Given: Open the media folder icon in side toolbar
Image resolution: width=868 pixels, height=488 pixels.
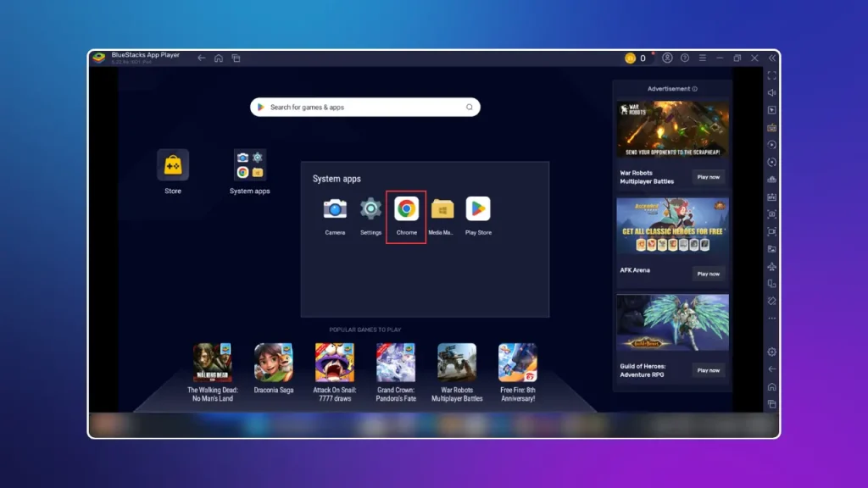Looking at the screenshot, I should point(771,249).
